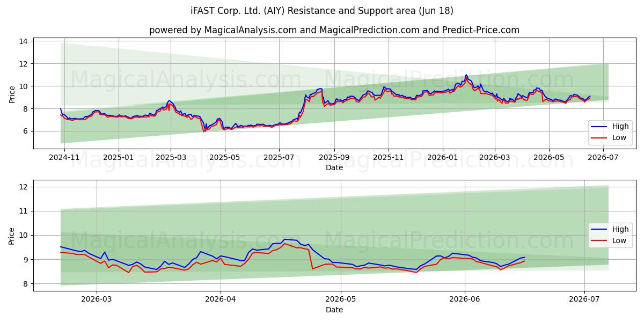Click the 'Low' entry in the bottom chart legend
Image resolution: width=644 pixels, height=322 pixels.
point(609,240)
